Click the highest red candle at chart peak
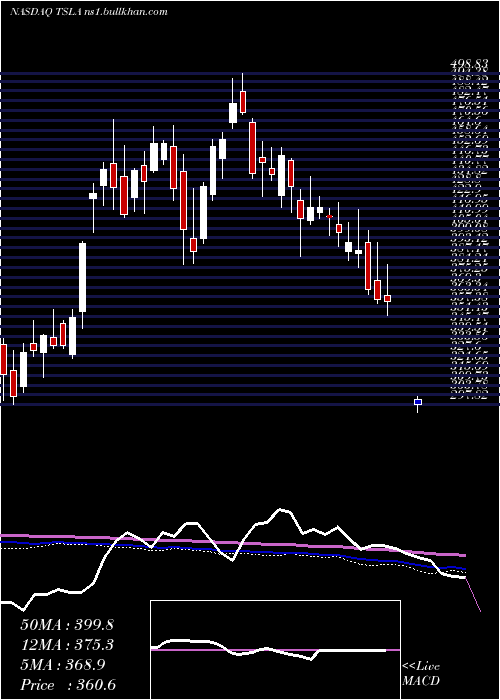The image size is (500, 700). pyautogui.click(x=243, y=101)
